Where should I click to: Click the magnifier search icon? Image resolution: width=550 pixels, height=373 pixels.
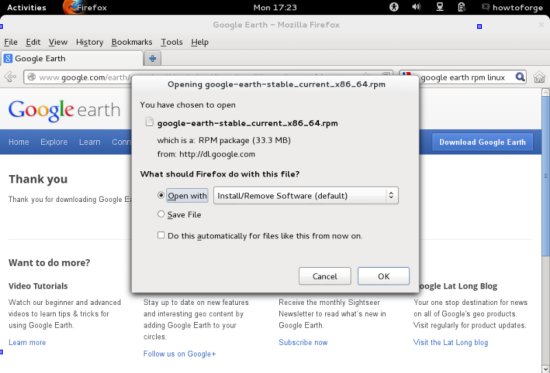click(x=520, y=76)
